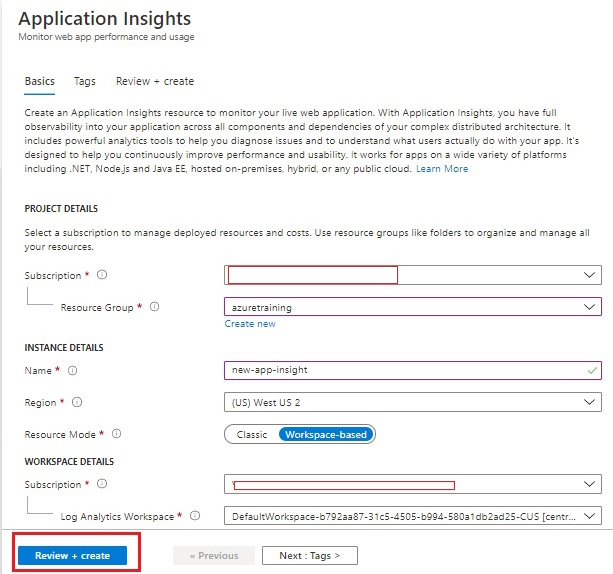The height and width of the screenshot is (574, 613).
Task: Click info icon next to Resource Mode
Action: [116, 434]
